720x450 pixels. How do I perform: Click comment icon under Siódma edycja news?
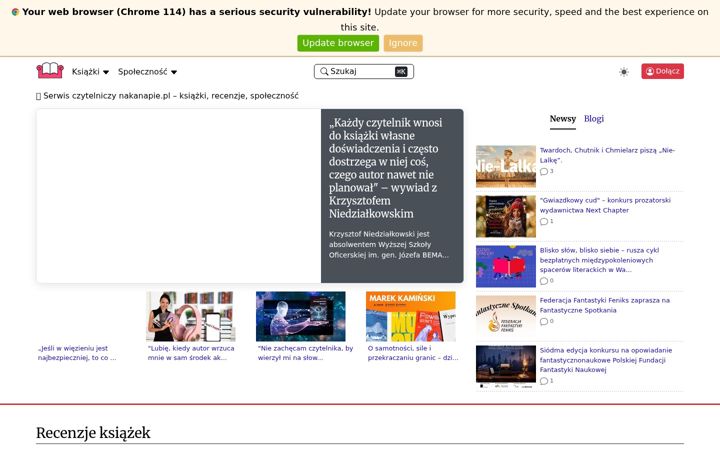(x=544, y=381)
